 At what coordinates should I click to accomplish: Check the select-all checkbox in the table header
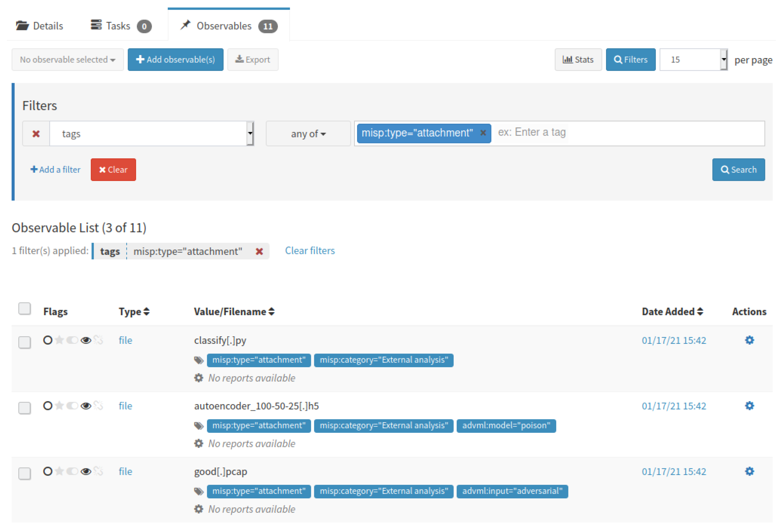(24, 308)
